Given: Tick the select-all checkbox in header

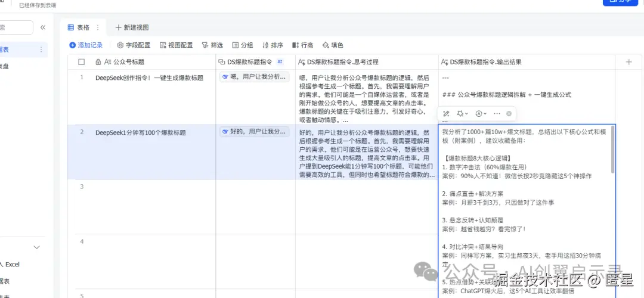Looking at the screenshot, I should pos(81,62).
